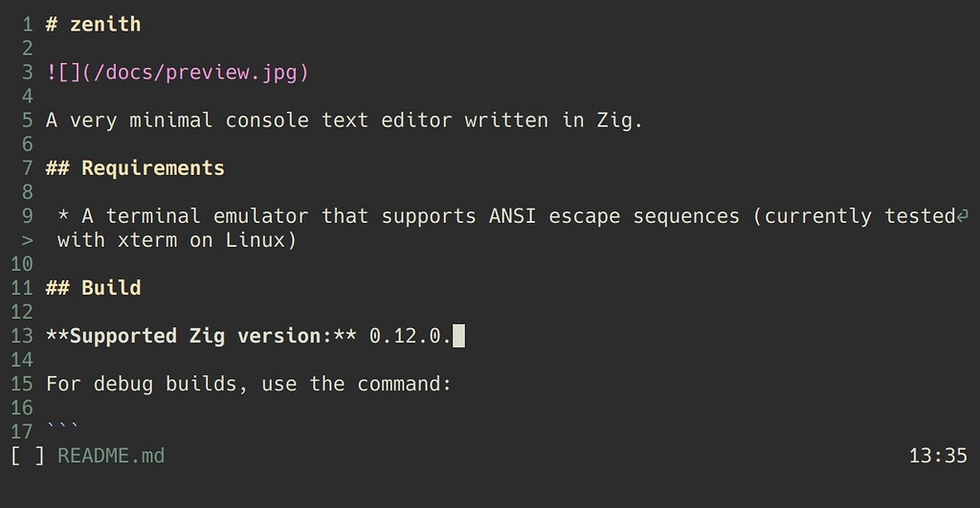Click the block cursor after 0.12.0.
This screenshot has width=980, height=508.
[458, 336]
